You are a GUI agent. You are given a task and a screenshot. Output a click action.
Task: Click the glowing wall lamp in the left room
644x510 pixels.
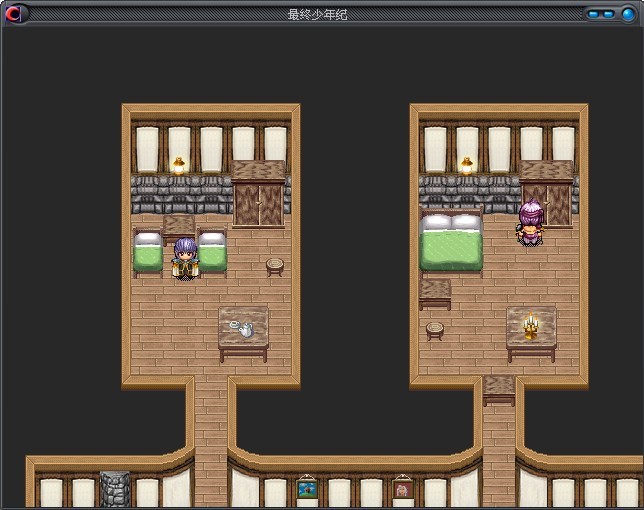(178, 166)
